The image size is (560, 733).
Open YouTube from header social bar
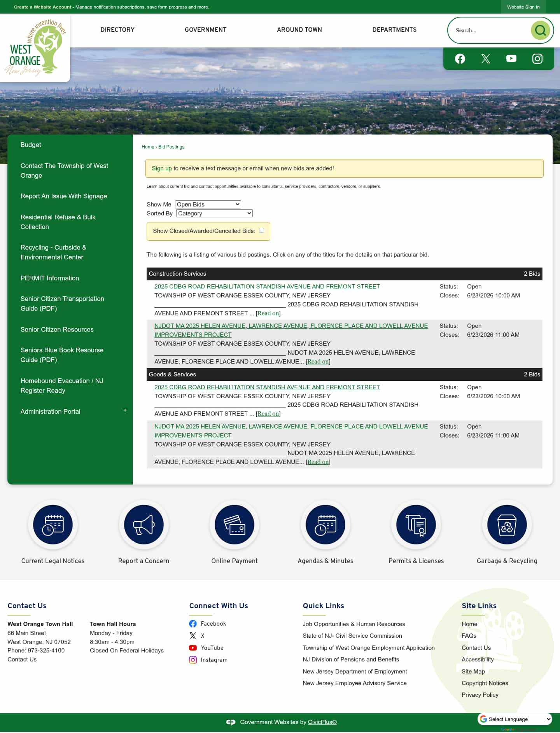(x=511, y=59)
